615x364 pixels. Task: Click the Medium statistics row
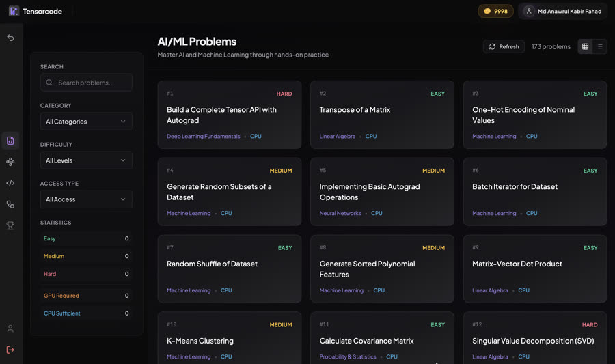click(x=86, y=256)
